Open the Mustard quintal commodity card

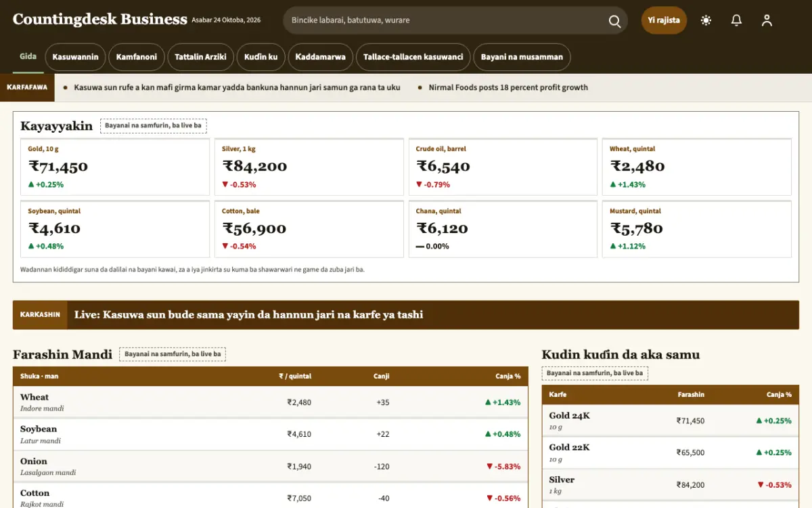point(697,229)
